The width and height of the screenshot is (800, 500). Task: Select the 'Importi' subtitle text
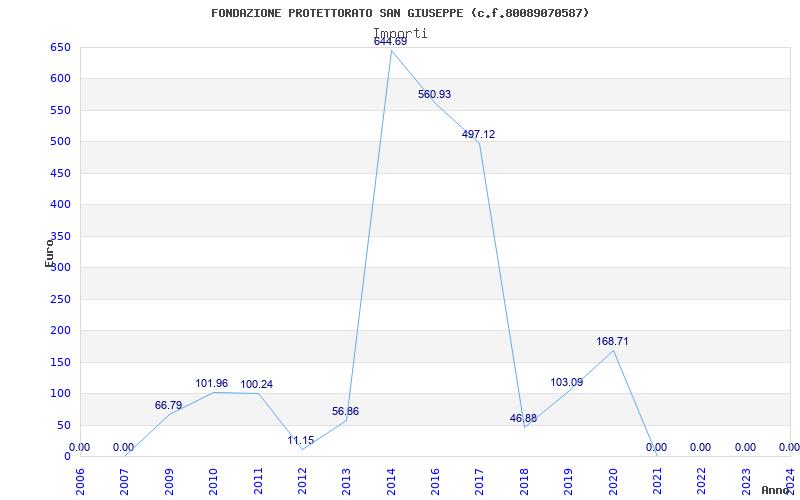pyautogui.click(x=401, y=33)
